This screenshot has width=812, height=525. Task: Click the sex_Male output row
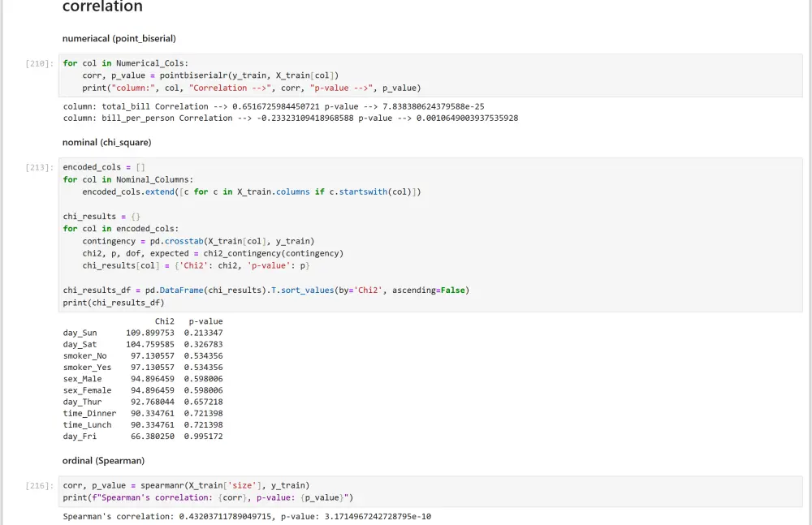pyautogui.click(x=143, y=379)
